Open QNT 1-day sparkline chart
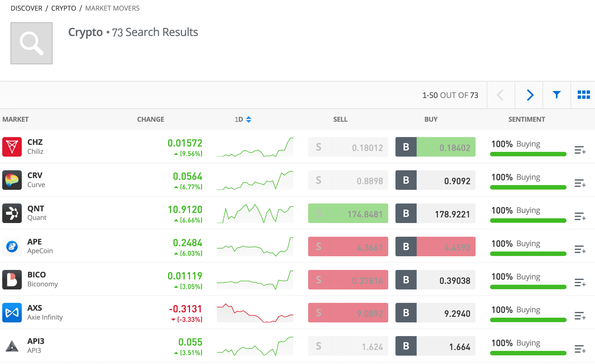The image size is (595, 364). point(255,214)
